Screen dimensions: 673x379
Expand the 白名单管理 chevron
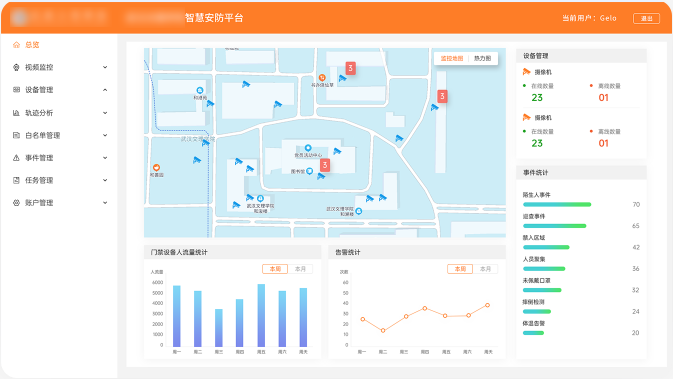pyautogui.click(x=105, y=135)
